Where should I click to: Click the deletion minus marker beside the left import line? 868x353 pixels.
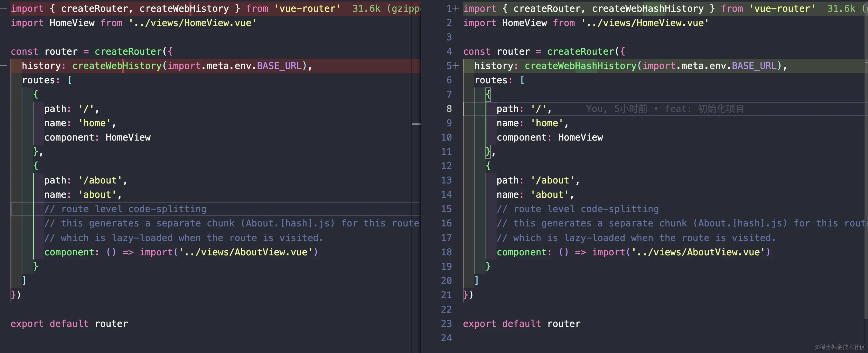tap(4, 9)
